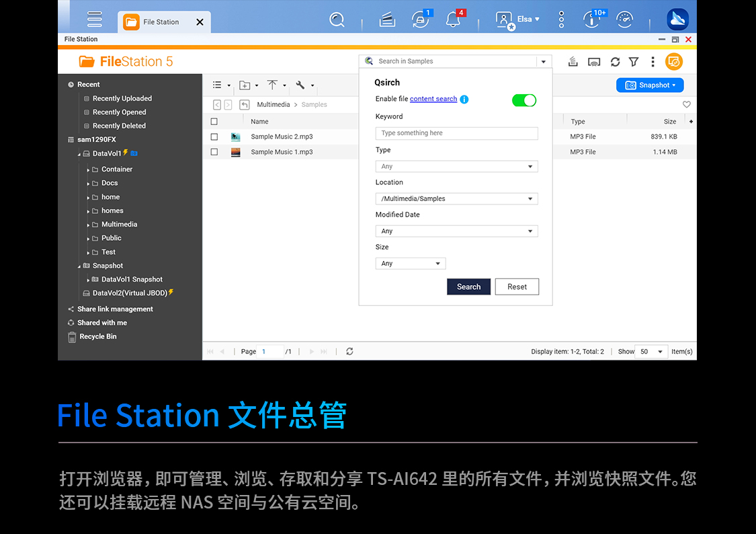Click the remote mount orange icon

click(x=673, y=62)
